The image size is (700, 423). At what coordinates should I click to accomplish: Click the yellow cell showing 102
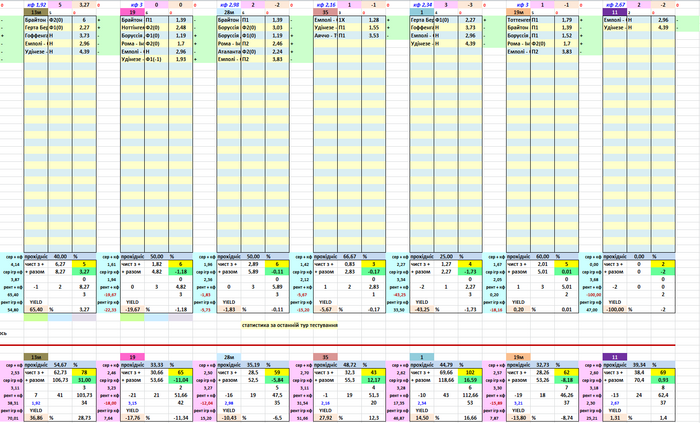pyautogui.click(x=470, y=372)
